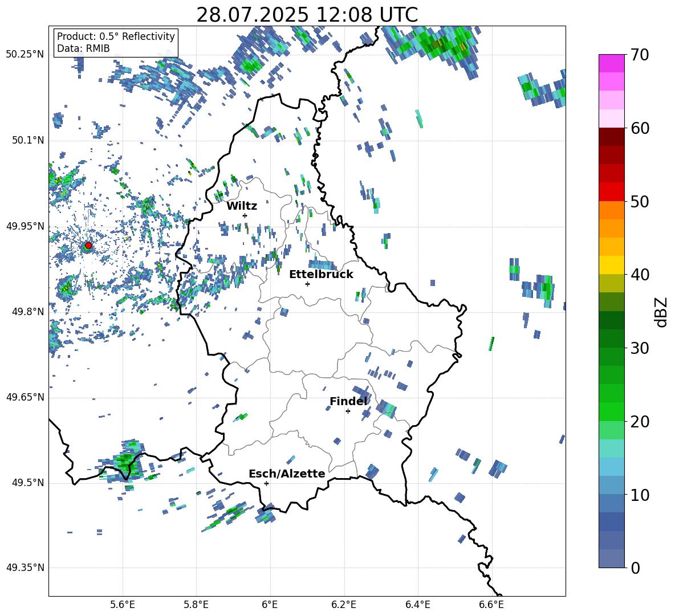
Task: Click the Data: RMIB text
Action: [83, 48]
